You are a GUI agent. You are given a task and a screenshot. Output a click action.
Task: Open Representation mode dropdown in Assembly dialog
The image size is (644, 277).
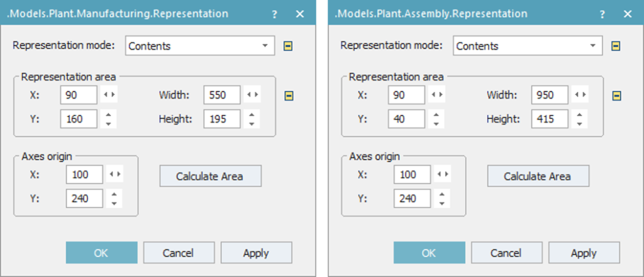[528, 45]
